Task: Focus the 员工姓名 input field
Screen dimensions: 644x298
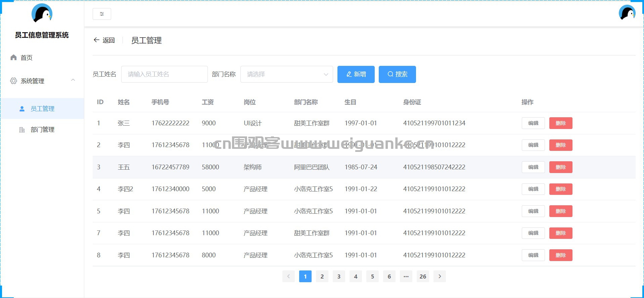Action: click(165, 74)
